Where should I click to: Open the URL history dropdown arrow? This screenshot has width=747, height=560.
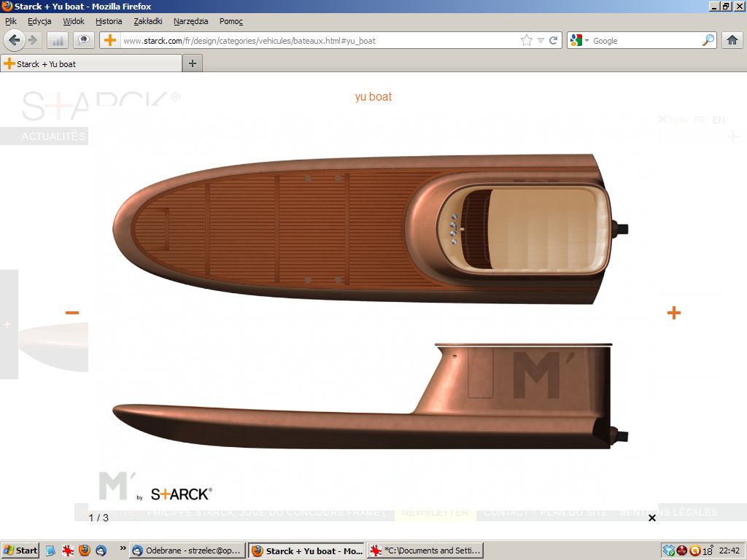click(x=541, y=41)
